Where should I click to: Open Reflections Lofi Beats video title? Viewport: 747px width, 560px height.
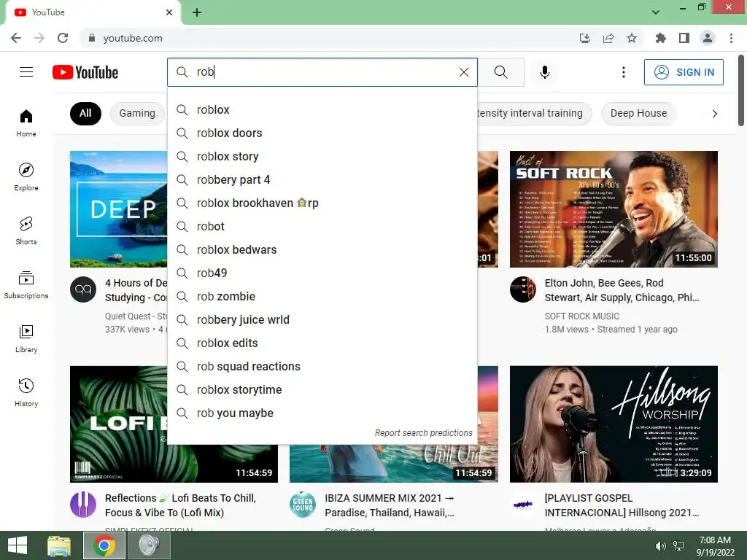[x=181, y=505]
